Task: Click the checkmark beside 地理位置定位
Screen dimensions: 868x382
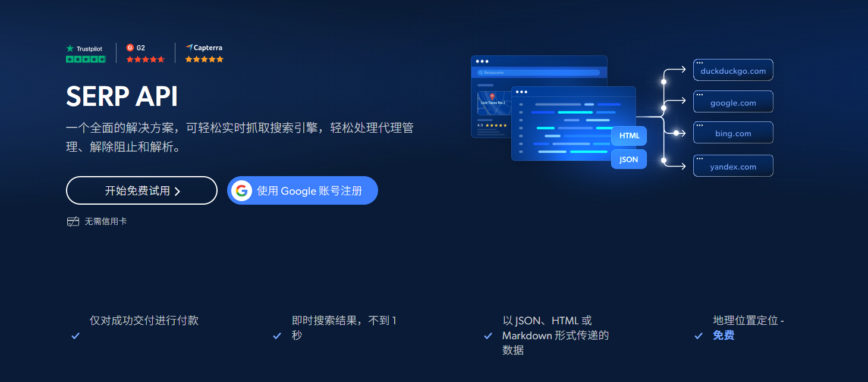Action: 699,335
